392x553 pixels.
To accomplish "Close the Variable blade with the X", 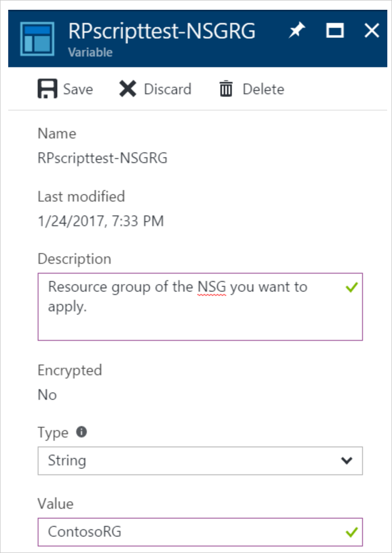I will click(371, 30).
